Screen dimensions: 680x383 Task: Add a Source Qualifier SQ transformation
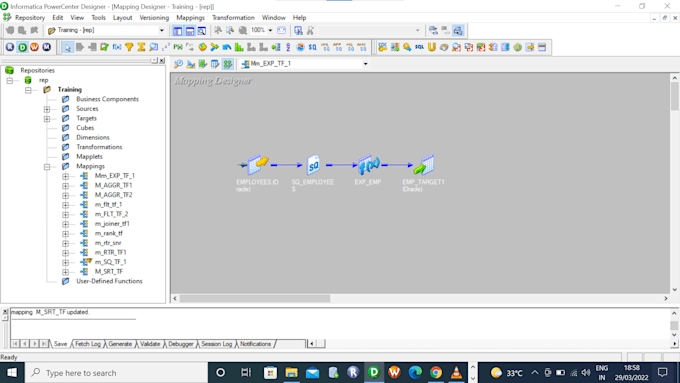coord(312,47)
